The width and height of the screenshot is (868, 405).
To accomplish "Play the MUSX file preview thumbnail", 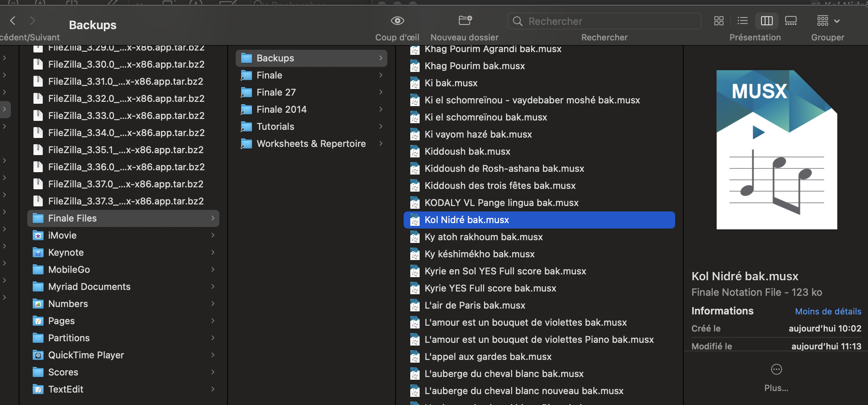I will (758, 133).
